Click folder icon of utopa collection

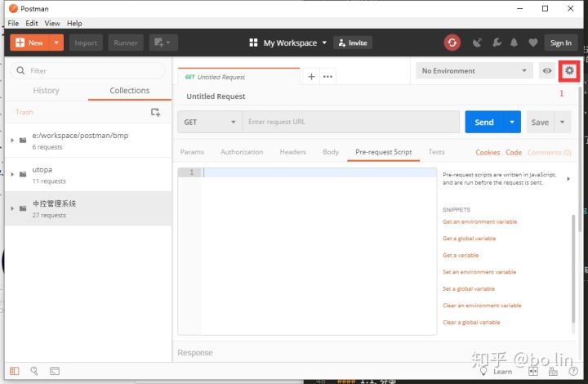pyautogui.click(x=23, y=174)
